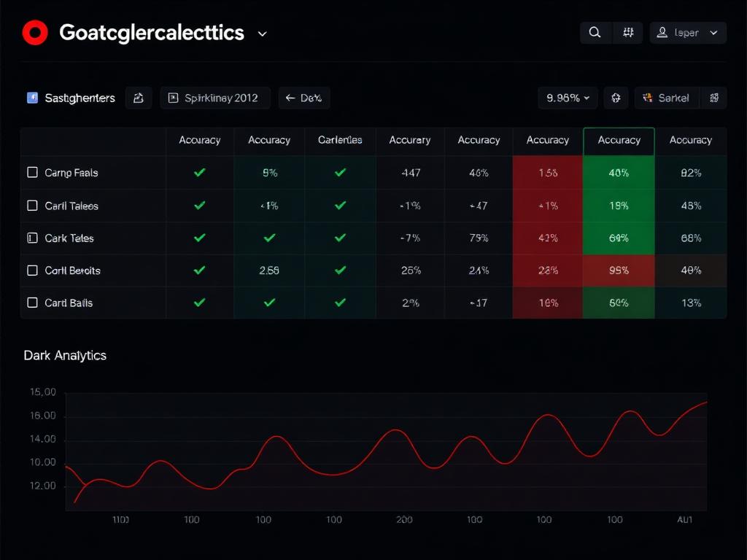Open the 9.96% dropdown
The width and height of the screenshot is (747, 560).
pyautogui.click(x=568, y=98)
